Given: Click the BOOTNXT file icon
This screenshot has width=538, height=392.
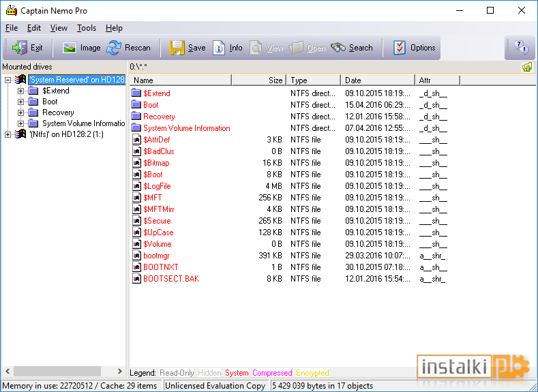Looking at the screenshot, I should [x=136, y=267].
